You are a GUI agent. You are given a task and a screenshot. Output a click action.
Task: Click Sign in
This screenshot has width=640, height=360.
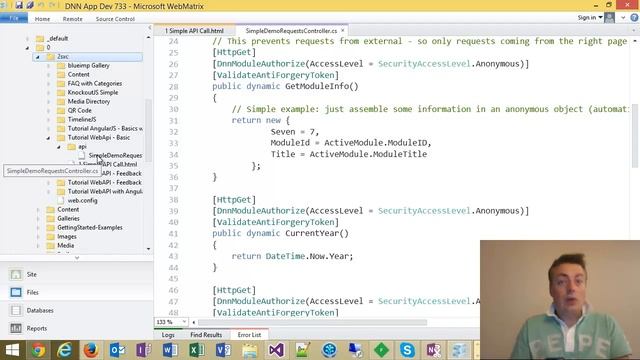coord(587,18)
